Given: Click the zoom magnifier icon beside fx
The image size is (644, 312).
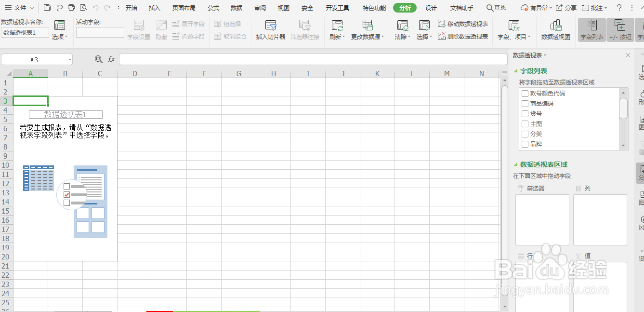Looking at the screenshot, I should 99,59.
